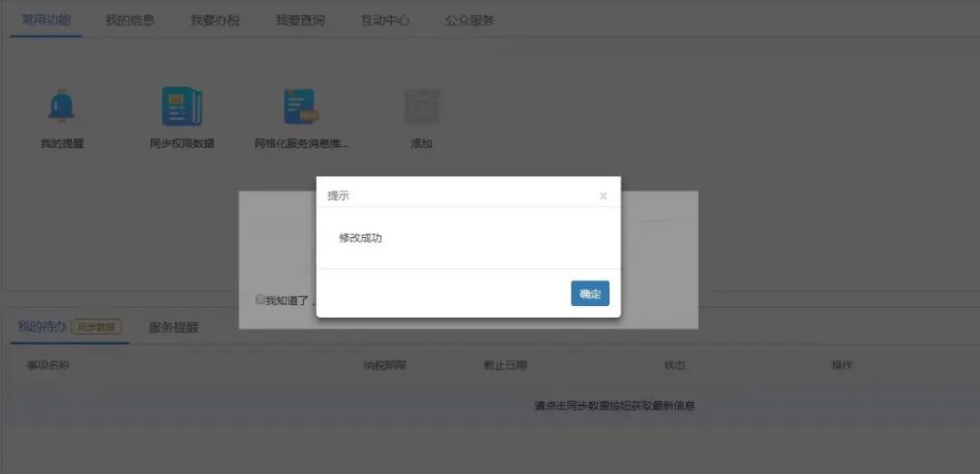The height and width of the screenshot is (474, 980).
Task: Click the 状态 column header
Action: (674, 365)
